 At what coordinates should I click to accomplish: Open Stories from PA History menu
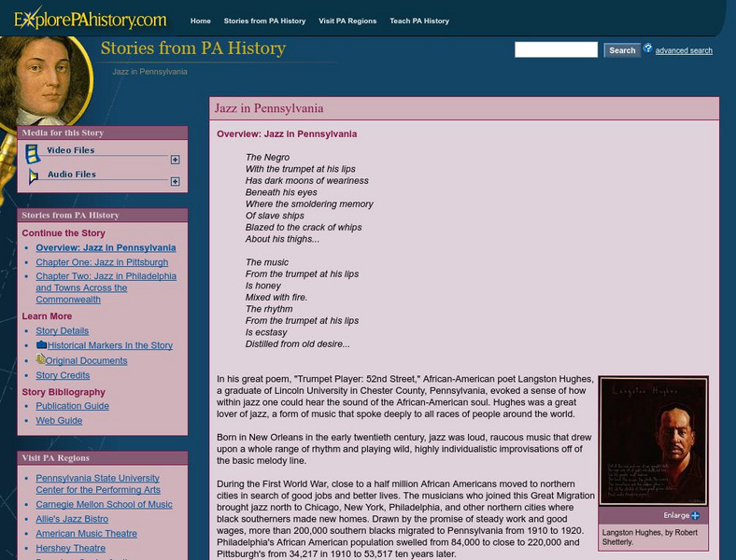click(x=264, y=21)
